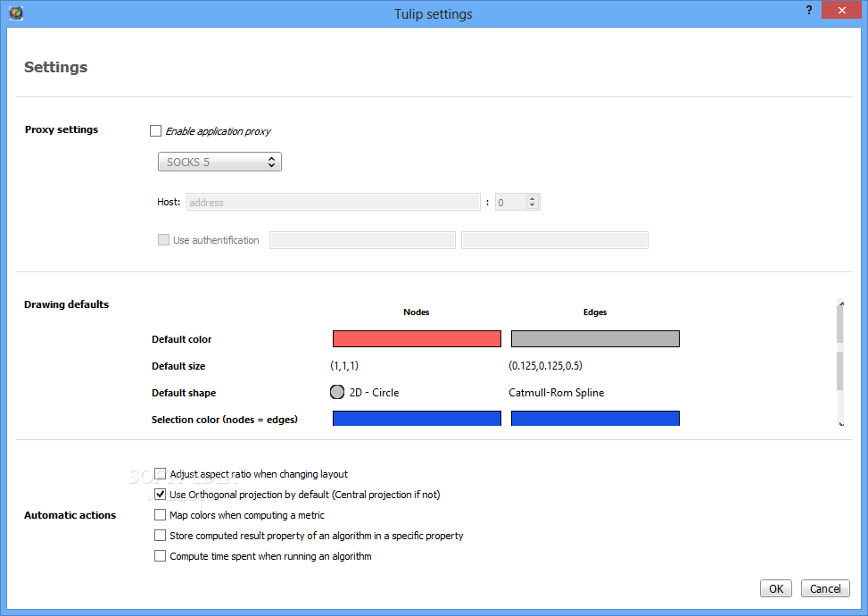Click the Tulip application icon in title bar
The width and height of the screenshot is (868, 616).
(x=16, y=12)
